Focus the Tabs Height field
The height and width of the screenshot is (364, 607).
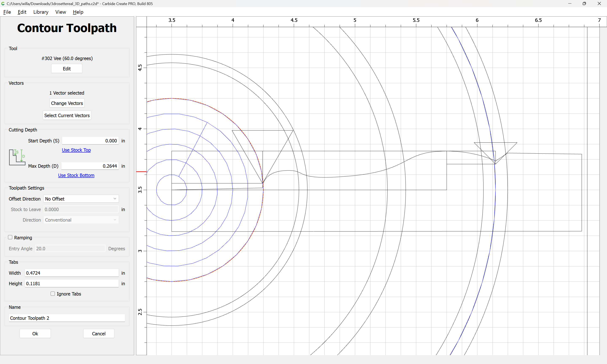pyautogui.click(x=72, y=283)
